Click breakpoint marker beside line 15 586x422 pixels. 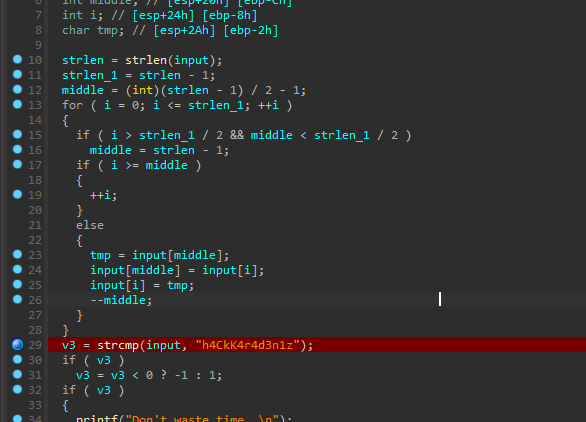18,134
